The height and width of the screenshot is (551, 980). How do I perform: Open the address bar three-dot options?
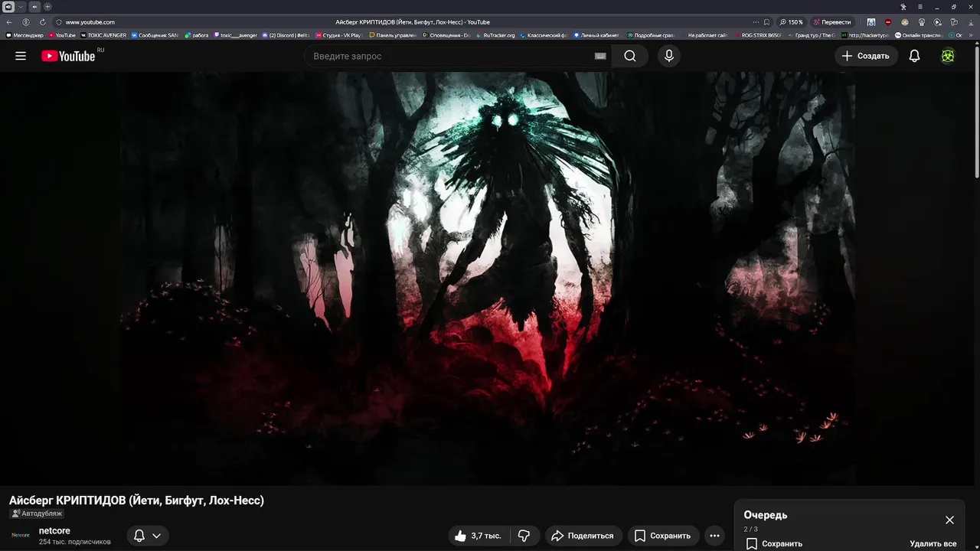756,22
